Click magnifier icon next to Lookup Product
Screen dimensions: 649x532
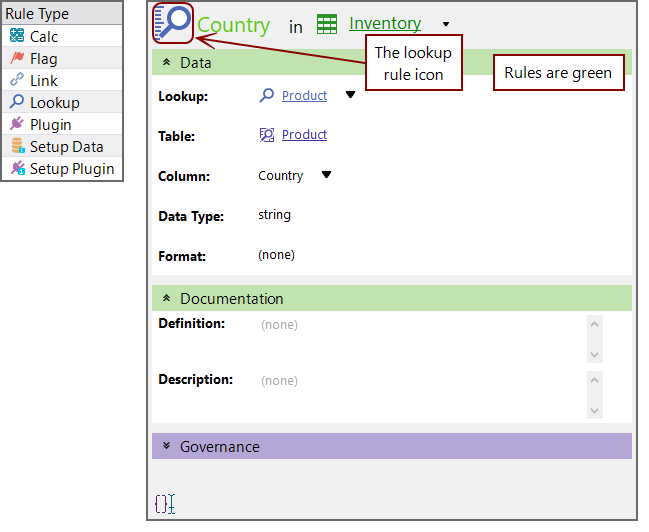pyautogui.click(x=267, y=96)
